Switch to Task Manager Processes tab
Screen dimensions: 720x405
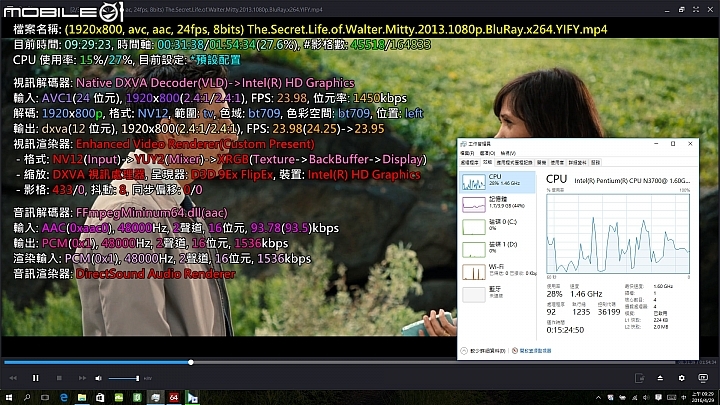click(470, 163)
